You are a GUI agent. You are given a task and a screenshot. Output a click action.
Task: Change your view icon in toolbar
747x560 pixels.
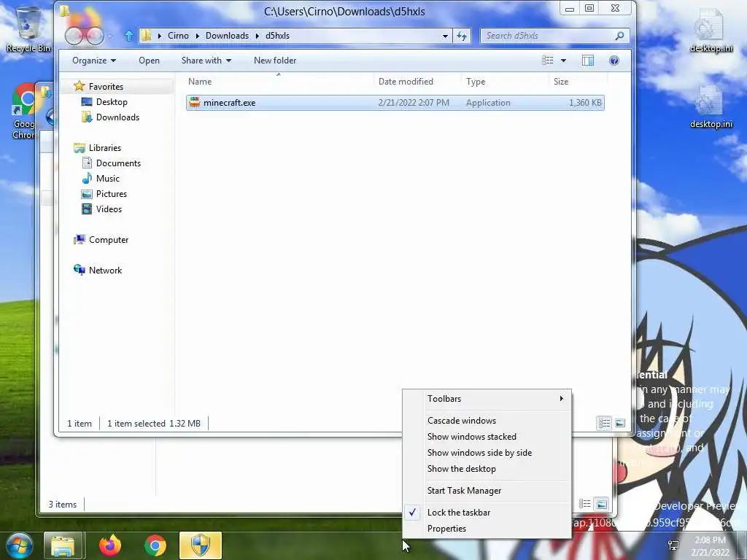(x=548, y=61)
